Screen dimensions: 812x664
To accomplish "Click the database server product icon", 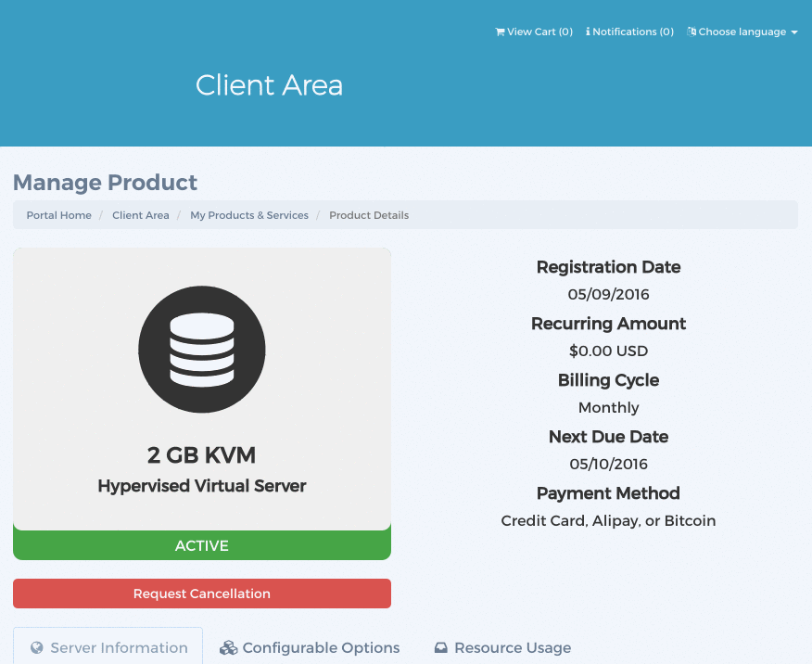I will pyautogui.click(x=202, y=350).
